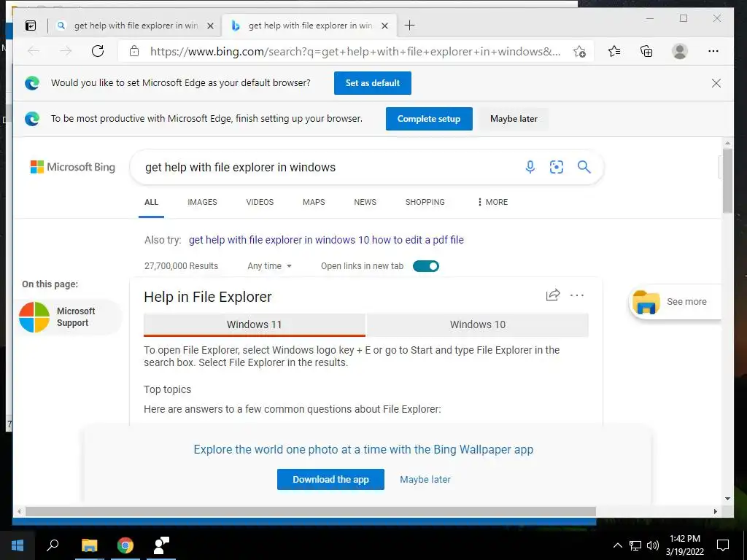
Task: Click the Forward navigation arrow
Action: click(66, 51)
